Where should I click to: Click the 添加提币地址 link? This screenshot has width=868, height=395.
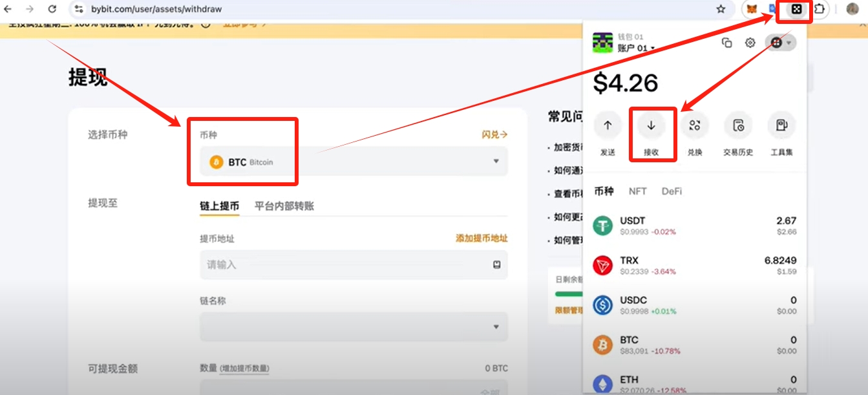coord(482,239)
